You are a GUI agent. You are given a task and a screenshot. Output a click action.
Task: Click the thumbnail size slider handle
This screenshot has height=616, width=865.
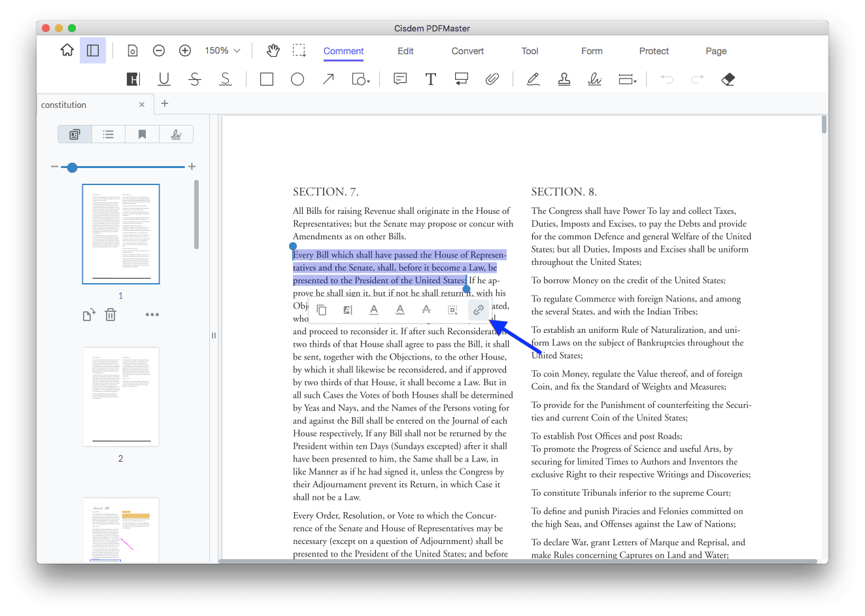tap(73, 167)
